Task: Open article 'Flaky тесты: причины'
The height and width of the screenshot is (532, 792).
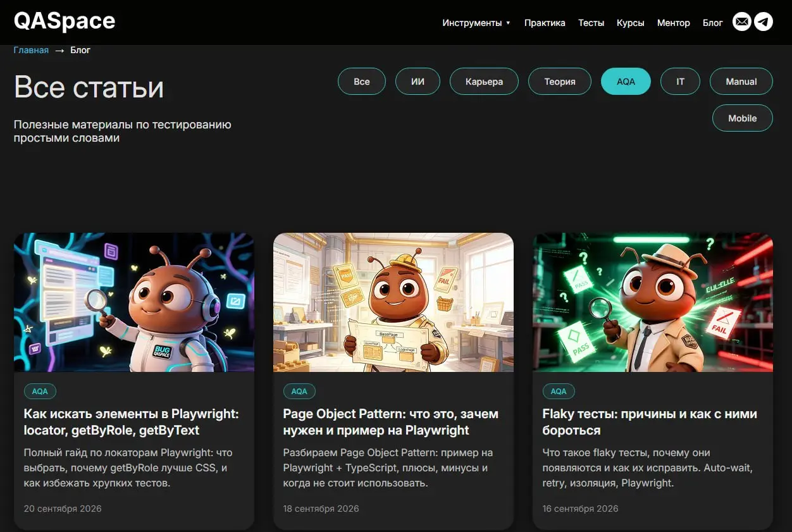Action: point(650,422)
